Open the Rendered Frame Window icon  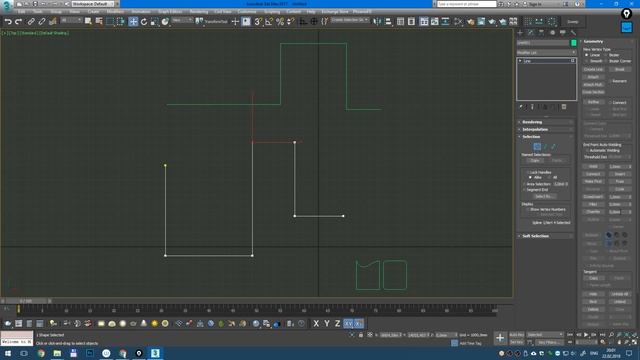pos(482,22)
